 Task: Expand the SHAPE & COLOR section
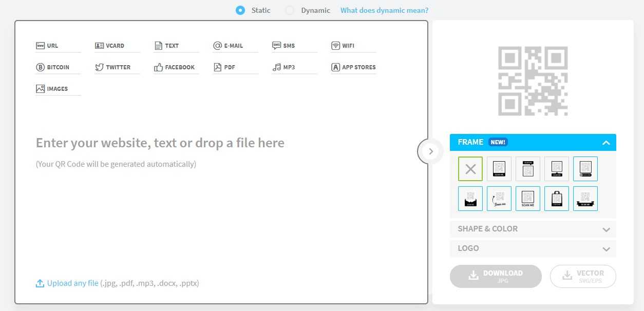tap(533, 229)
